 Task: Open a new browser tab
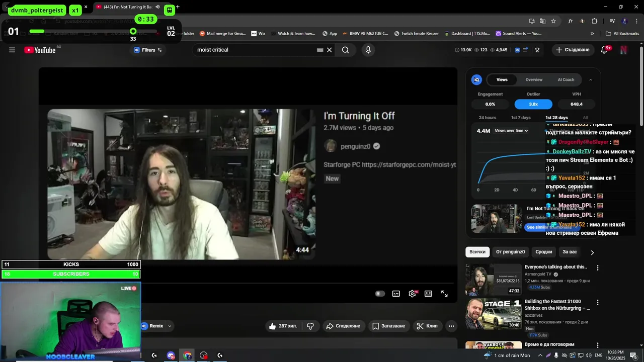(178, 7)
